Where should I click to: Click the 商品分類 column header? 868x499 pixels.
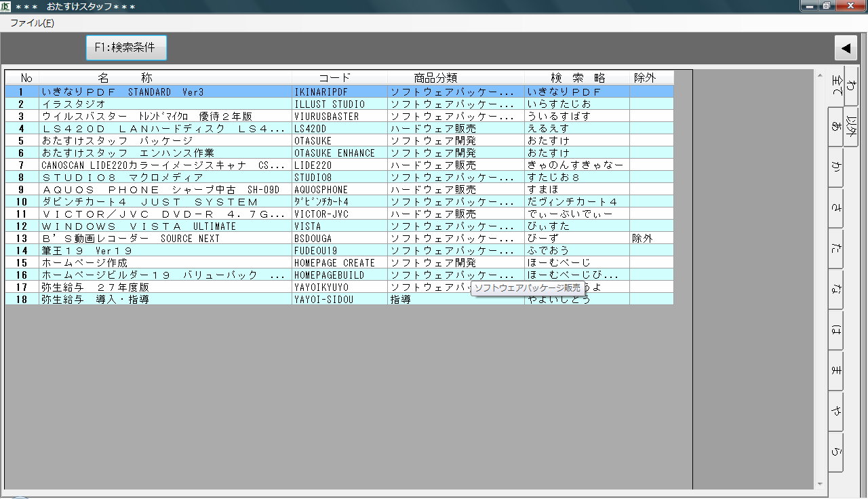coord(445,78)
